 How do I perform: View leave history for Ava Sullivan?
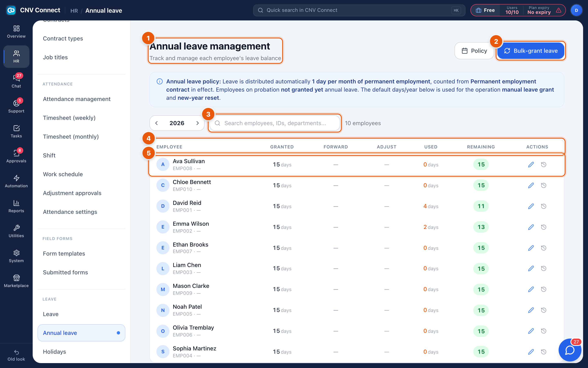pos(544,165)
